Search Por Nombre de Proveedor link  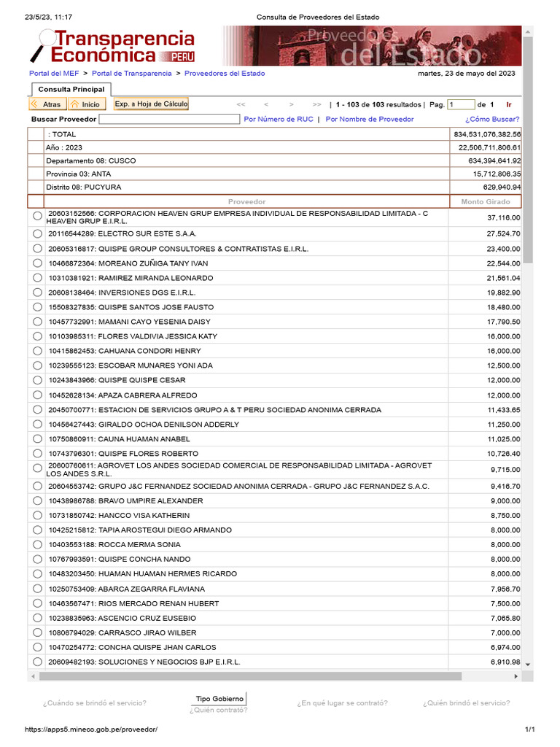[x=370, y=119]
